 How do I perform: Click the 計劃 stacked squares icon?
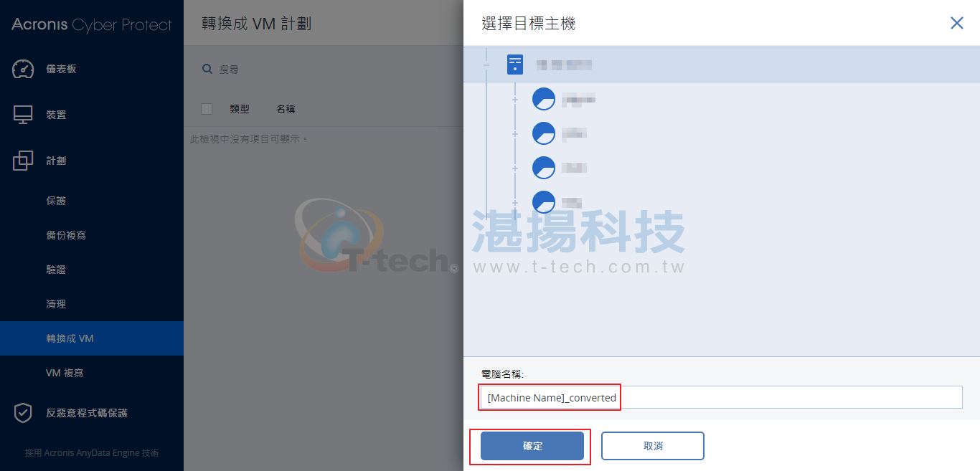pos(23,161)
